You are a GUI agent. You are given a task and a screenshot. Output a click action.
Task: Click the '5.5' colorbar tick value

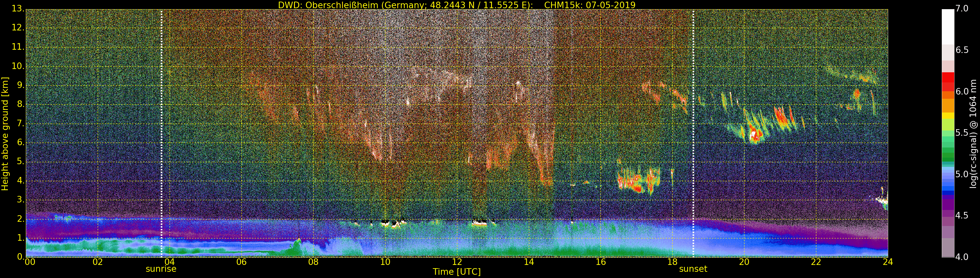[962, 132]
